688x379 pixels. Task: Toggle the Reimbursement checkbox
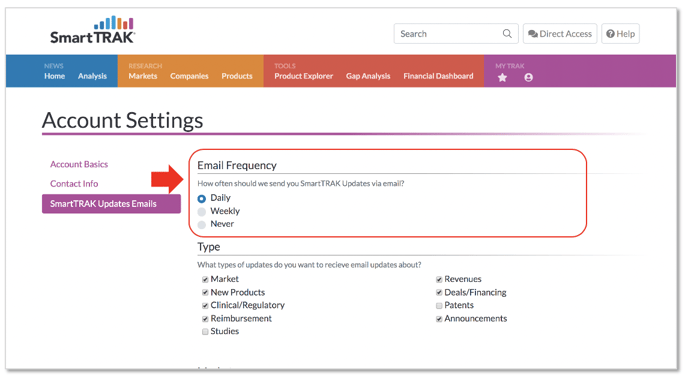coord(205,319)
